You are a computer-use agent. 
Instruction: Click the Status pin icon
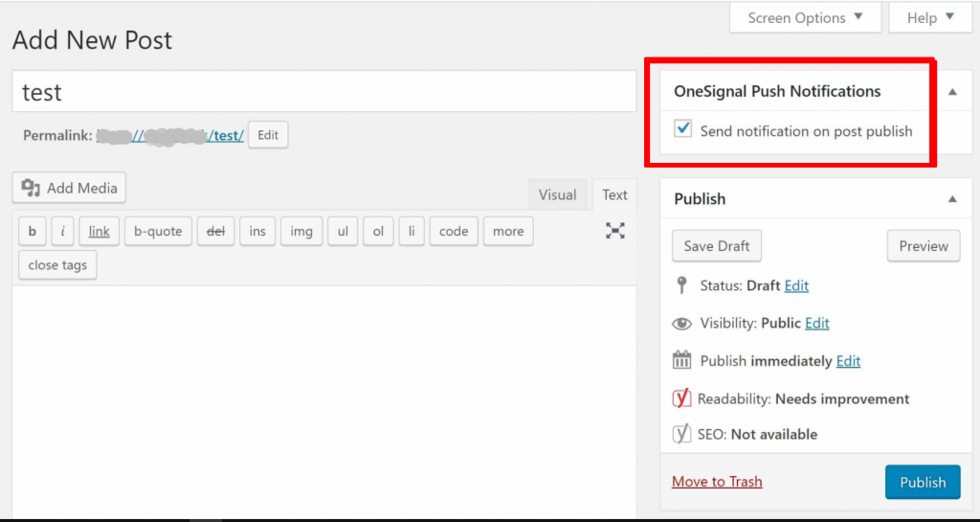pyautogui.click(x=681, y=285)
